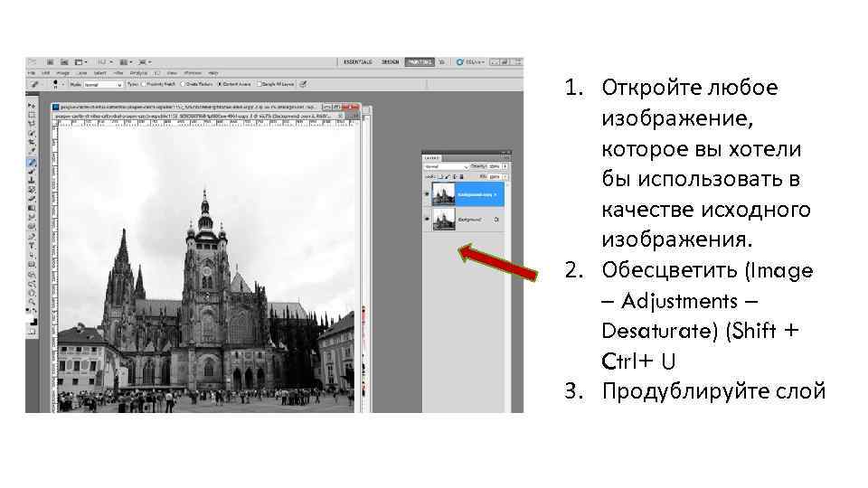Select the Gradient tool
Viewport: 868px width, 488px height.
pyautogui.click(x=32, y=209)
